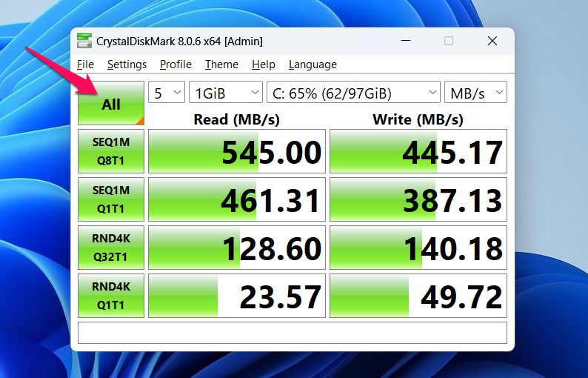Click the CrystalDiskMark app icon in title bar
The height and width of the screenshot is (378, 588).
click(x=84, y=41)
